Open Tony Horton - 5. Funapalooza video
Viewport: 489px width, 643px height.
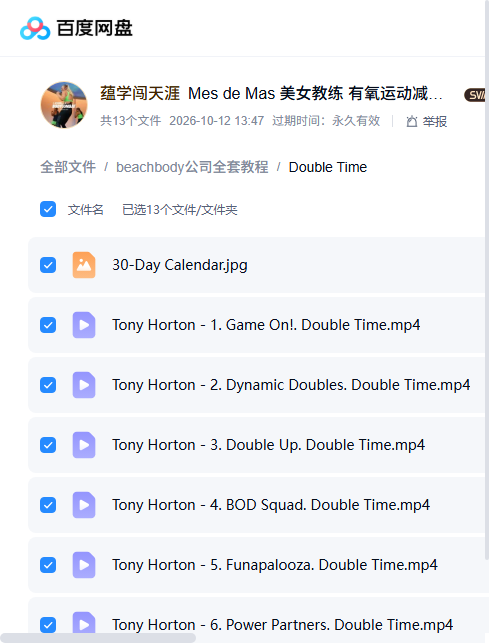point(275,565)
